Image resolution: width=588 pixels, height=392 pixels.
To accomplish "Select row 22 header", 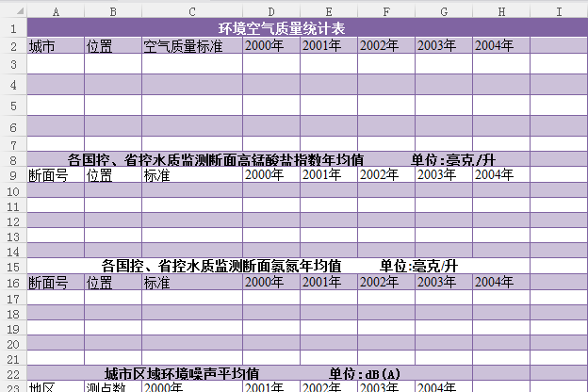I will tap(12, 373).
